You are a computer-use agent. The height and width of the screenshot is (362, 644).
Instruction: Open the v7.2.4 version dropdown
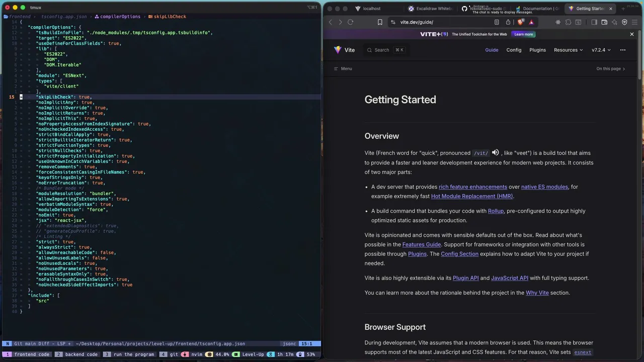pyautogui.click(x=601, y=50)
